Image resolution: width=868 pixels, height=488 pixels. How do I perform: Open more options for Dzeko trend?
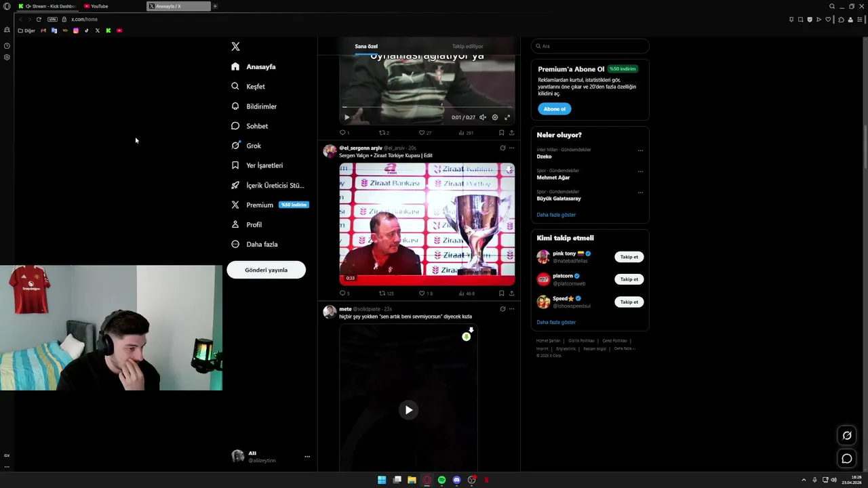(640, 150)
